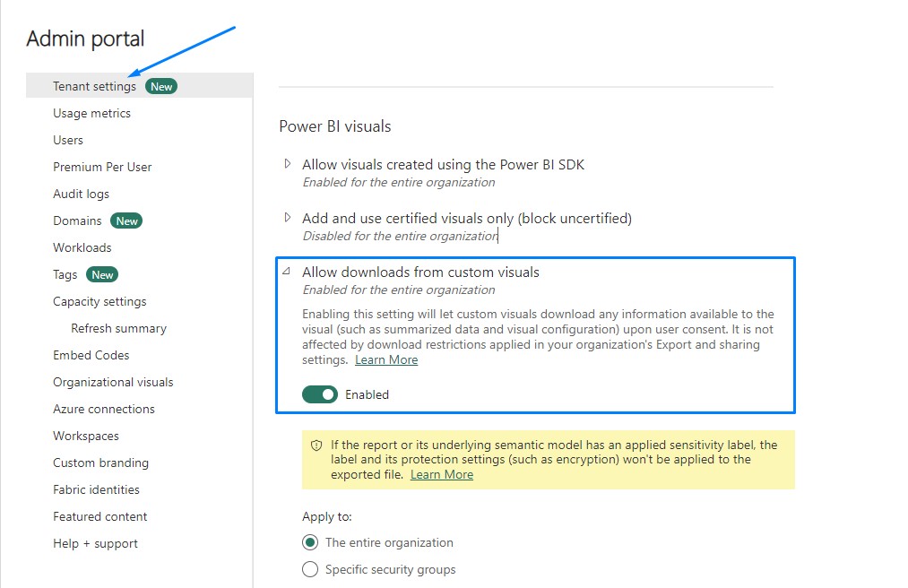Image resolution: width=908 pixels, height=588 pixels.
Task: Collapse Allow downloads from custom visuals setting
Action: (x=288, y=272)
